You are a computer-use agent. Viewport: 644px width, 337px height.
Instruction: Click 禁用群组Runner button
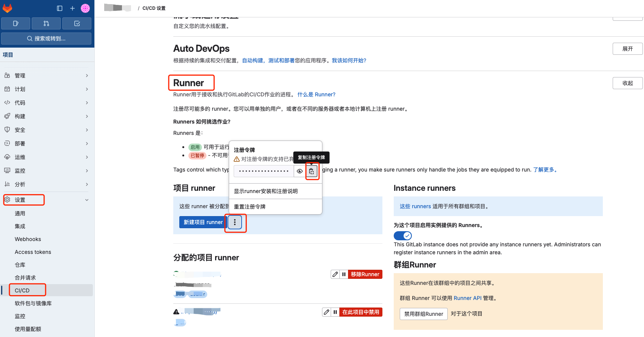click(424, 314)
